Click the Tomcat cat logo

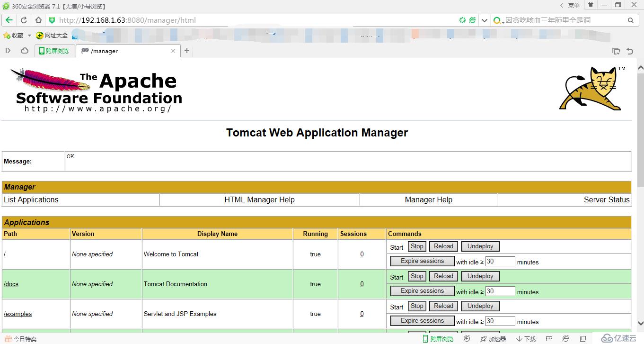click(x=591, y=89)
